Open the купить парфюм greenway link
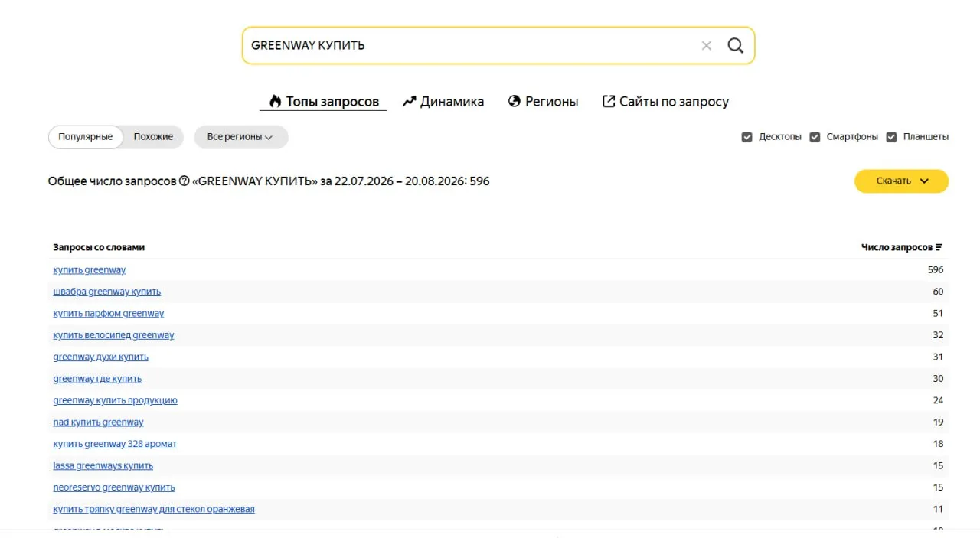This screenshot has height=538, width=980. [109, 314]
